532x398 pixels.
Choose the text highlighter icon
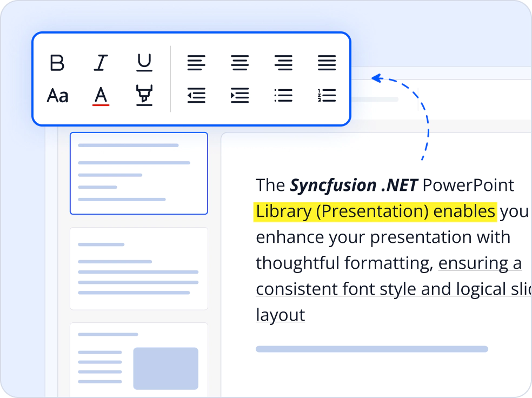144,95
